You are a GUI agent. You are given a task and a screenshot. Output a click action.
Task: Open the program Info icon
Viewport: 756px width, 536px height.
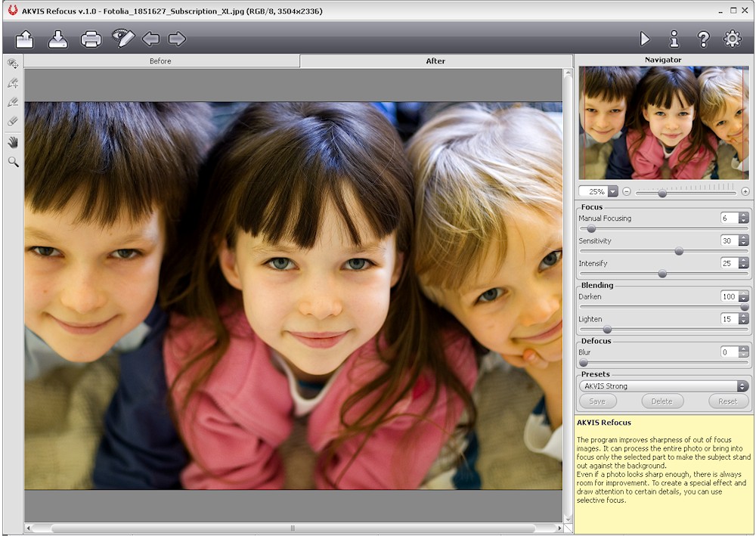[674, 39]
